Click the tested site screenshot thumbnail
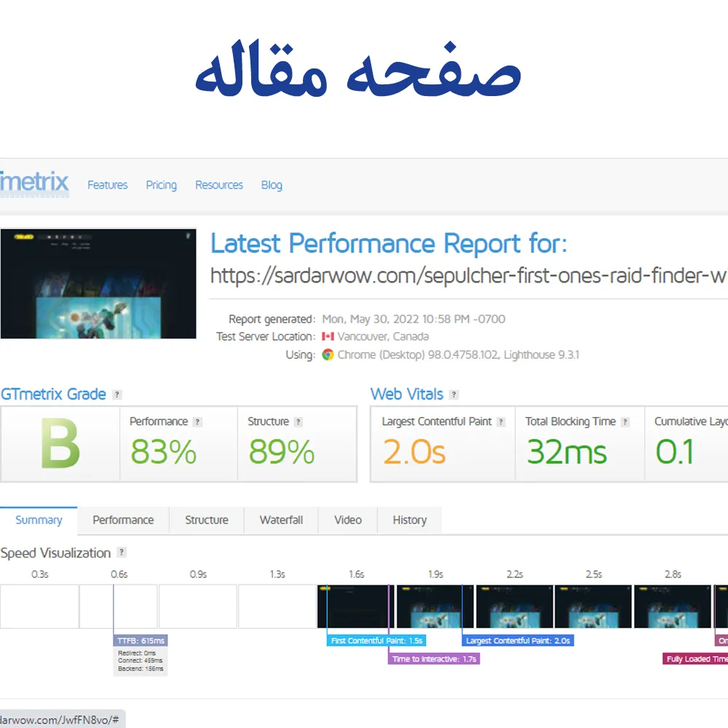The image size is (728, 728). (98, 283)
